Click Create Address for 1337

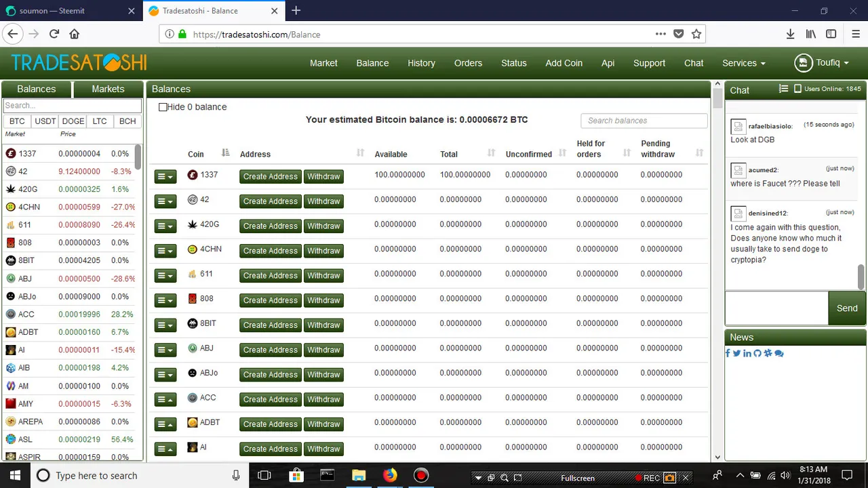click(271, 176)
